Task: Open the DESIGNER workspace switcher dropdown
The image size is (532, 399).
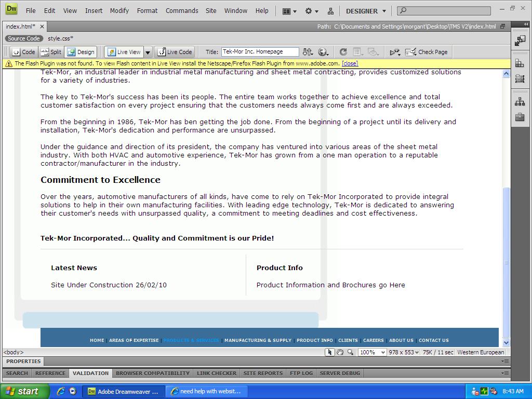Action: click(x=366, y=11)
